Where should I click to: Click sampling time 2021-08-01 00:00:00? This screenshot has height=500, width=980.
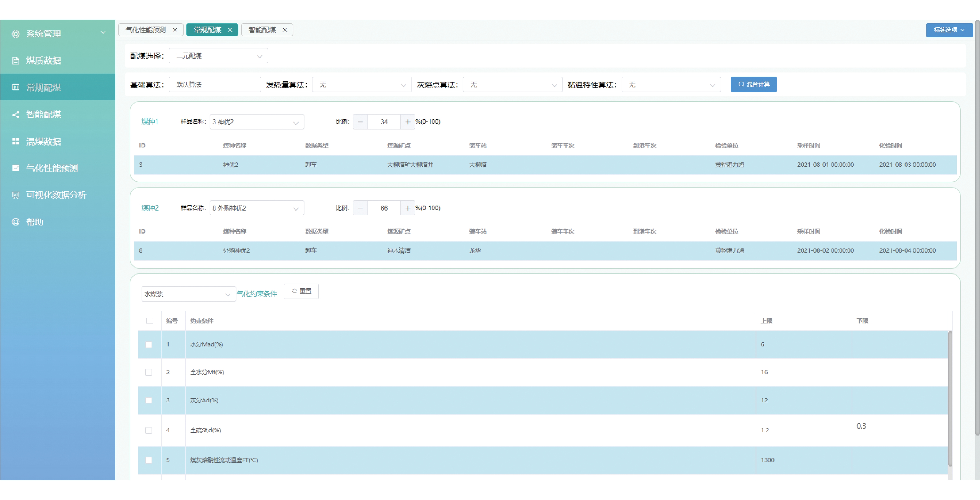(825, 165)
